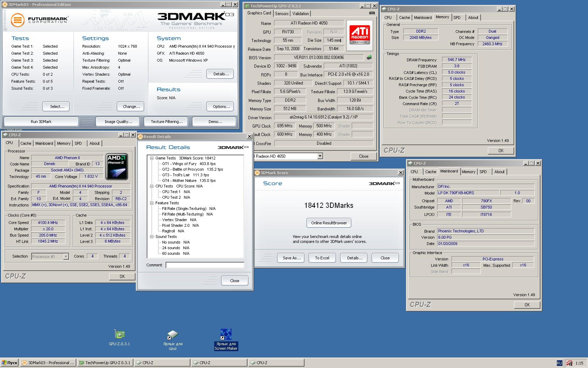The width and height of the screenshot is (588, 368).
Task: Click Change... settings button
Action: [131, 107]
